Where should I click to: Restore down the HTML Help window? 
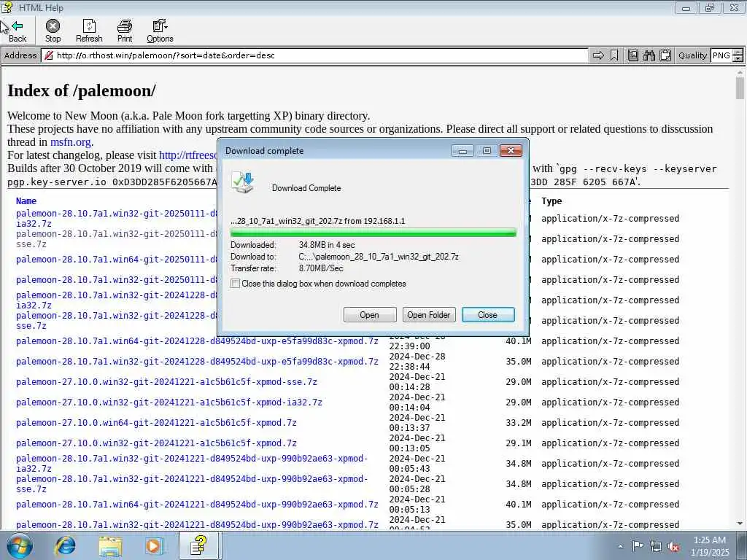click(x=711, y=7)
